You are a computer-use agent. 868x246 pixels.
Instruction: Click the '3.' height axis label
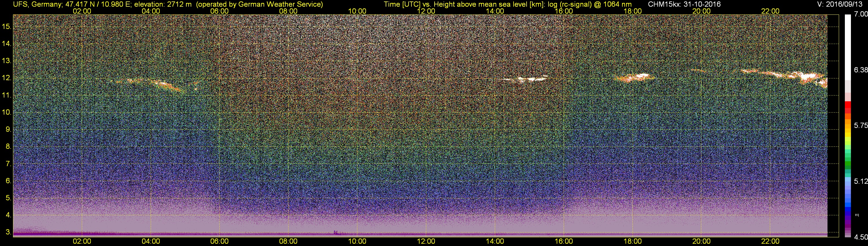8,232
